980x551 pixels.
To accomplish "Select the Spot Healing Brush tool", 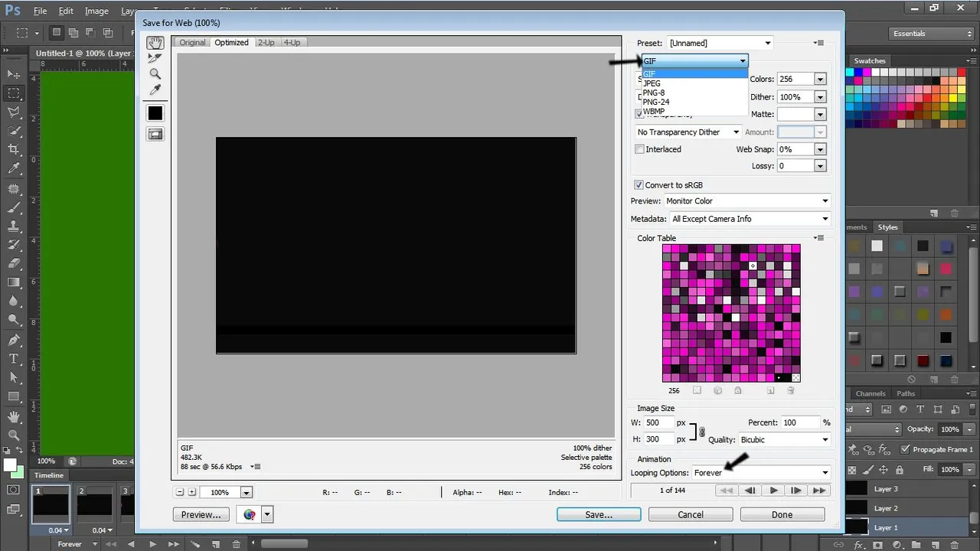I will pos(14,188).
